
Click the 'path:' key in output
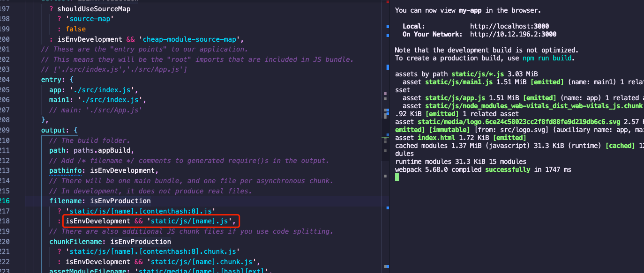60,150
